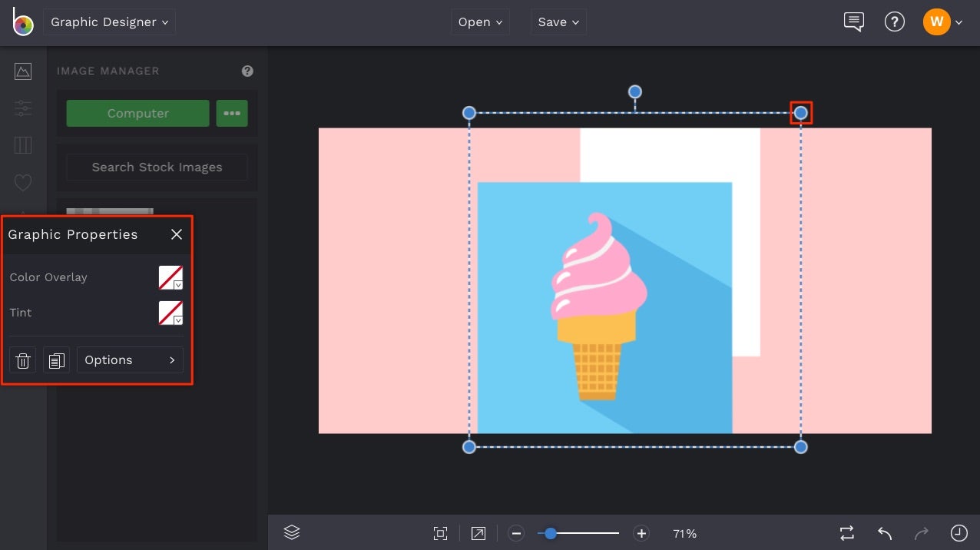Click the fit-to-screen icon

click(x=440, y=532)
